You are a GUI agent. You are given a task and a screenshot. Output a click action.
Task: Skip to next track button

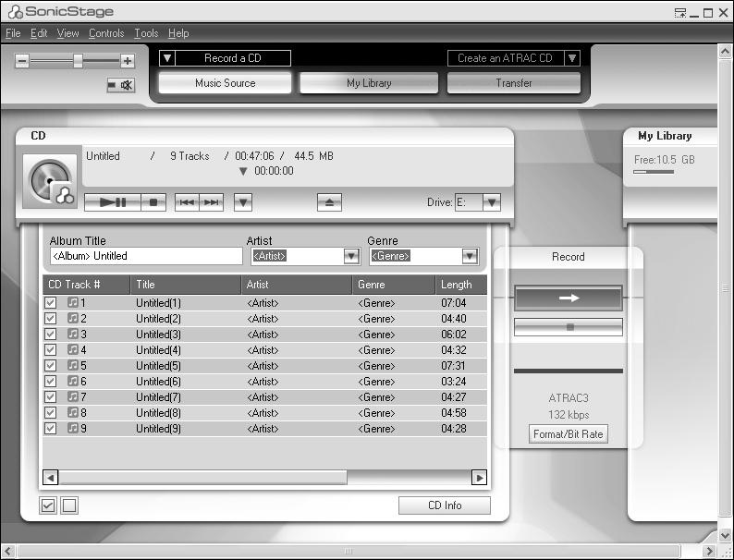pos(211,202)
